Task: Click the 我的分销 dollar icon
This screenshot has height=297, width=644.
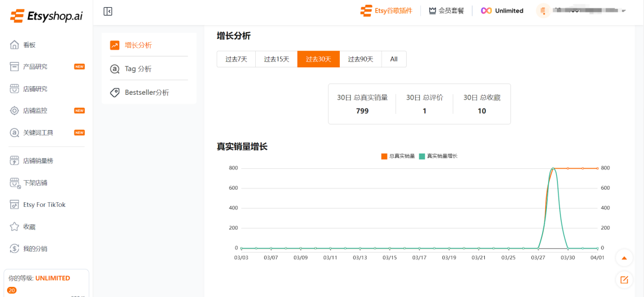Action: [14, 249]
